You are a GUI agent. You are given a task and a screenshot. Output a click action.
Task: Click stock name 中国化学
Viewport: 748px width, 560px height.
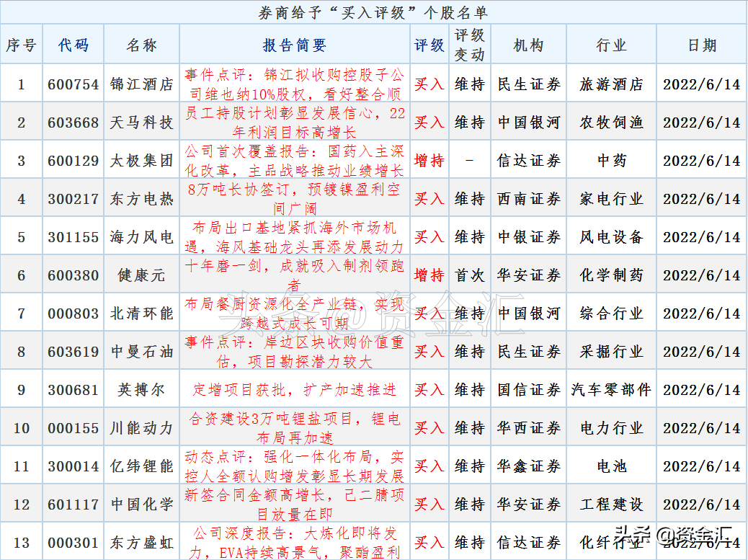click(x=141, y=505)
